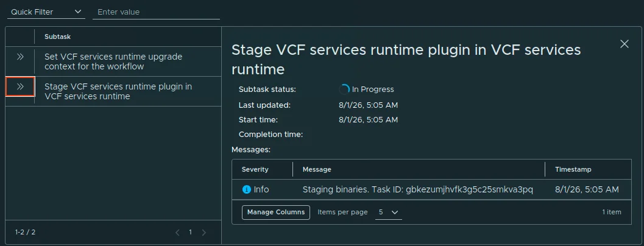Select 'Stage VCF services runtime plugin' row text

118,91
